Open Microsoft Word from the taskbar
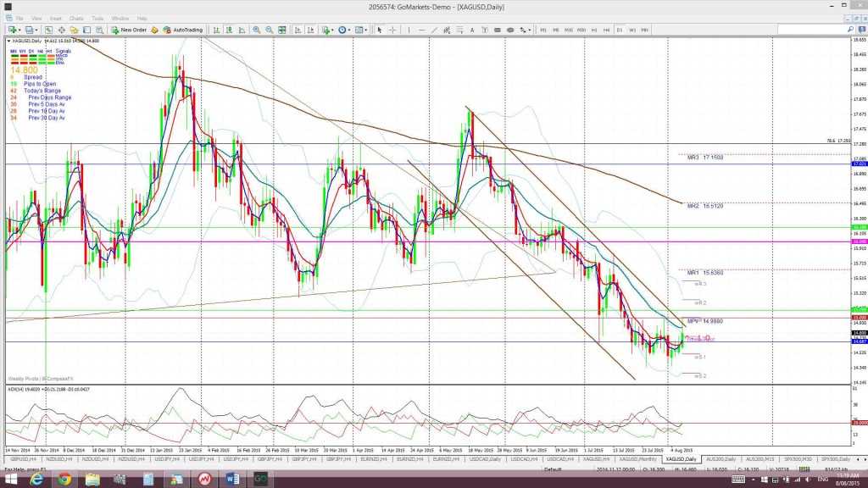This screenshot has height=488, width=868. coord(232,479)
